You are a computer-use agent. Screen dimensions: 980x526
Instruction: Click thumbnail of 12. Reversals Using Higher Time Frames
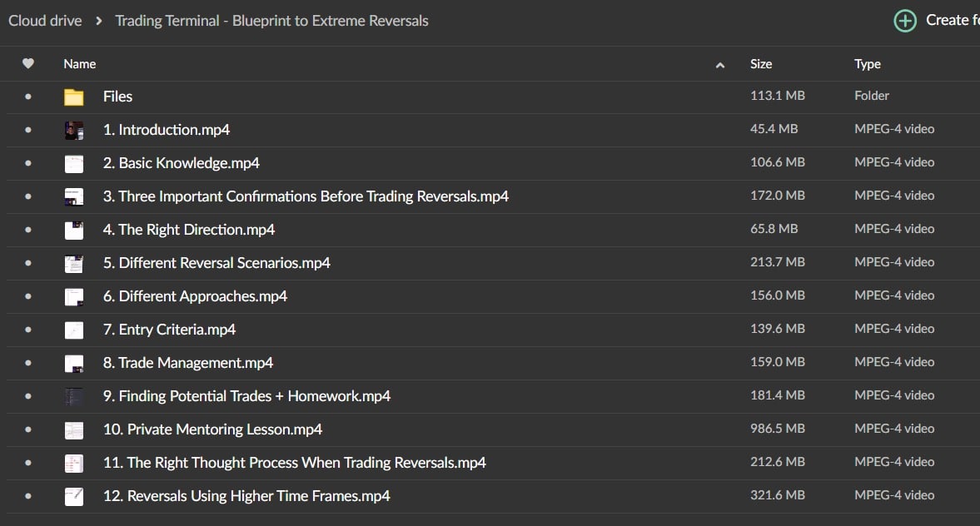[74, 496]
